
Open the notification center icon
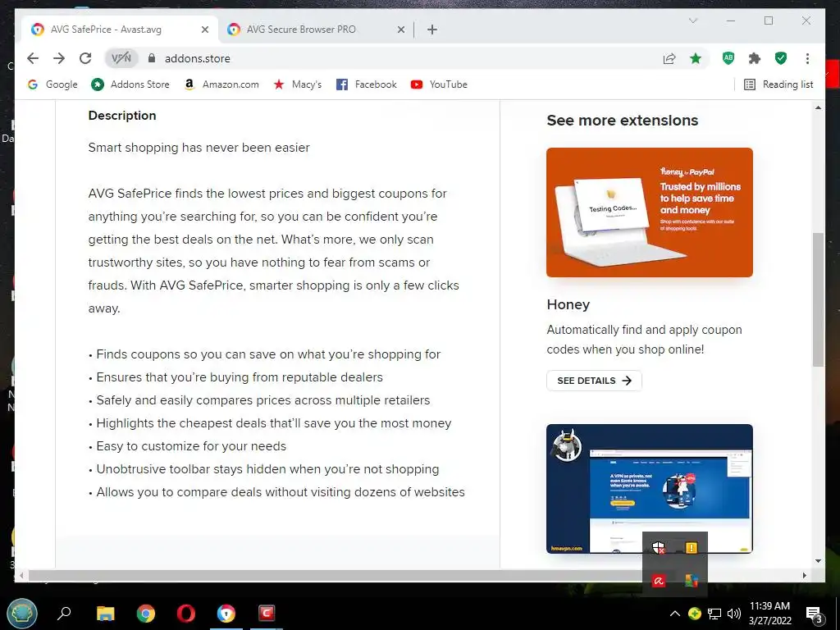814,614
